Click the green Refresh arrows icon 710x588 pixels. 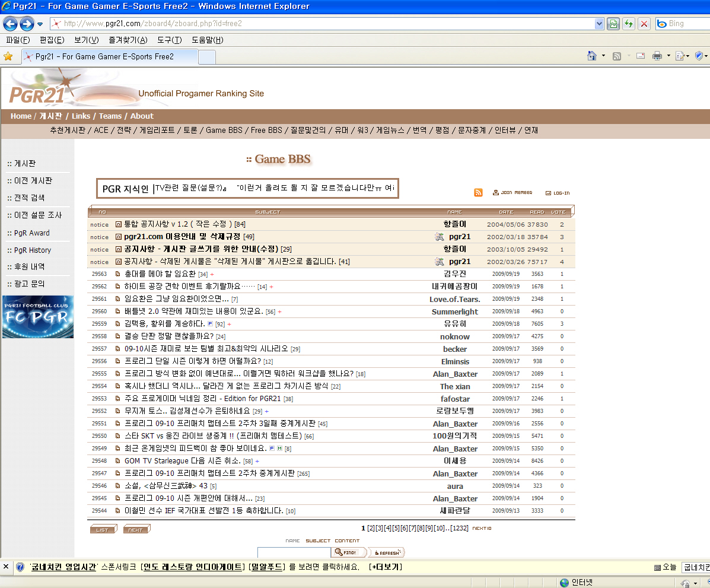(x=629, y=24)
